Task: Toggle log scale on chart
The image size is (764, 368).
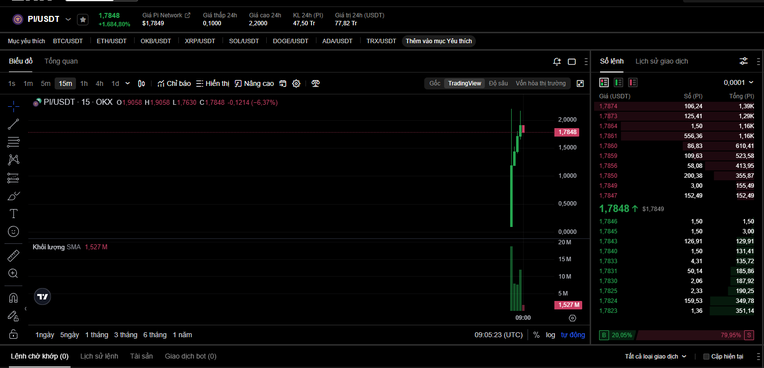Action: pos(550,335)
